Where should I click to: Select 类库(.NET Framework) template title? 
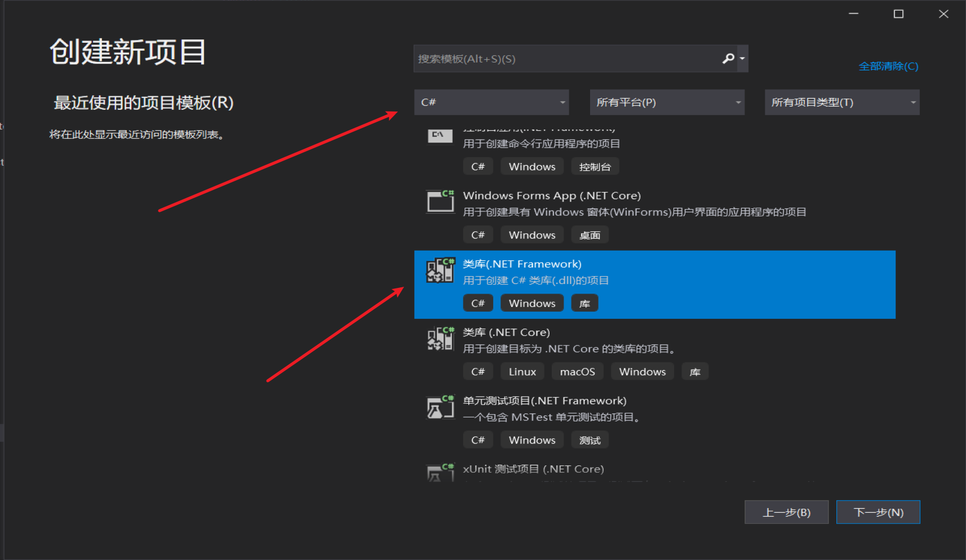(x=522, y=264)
